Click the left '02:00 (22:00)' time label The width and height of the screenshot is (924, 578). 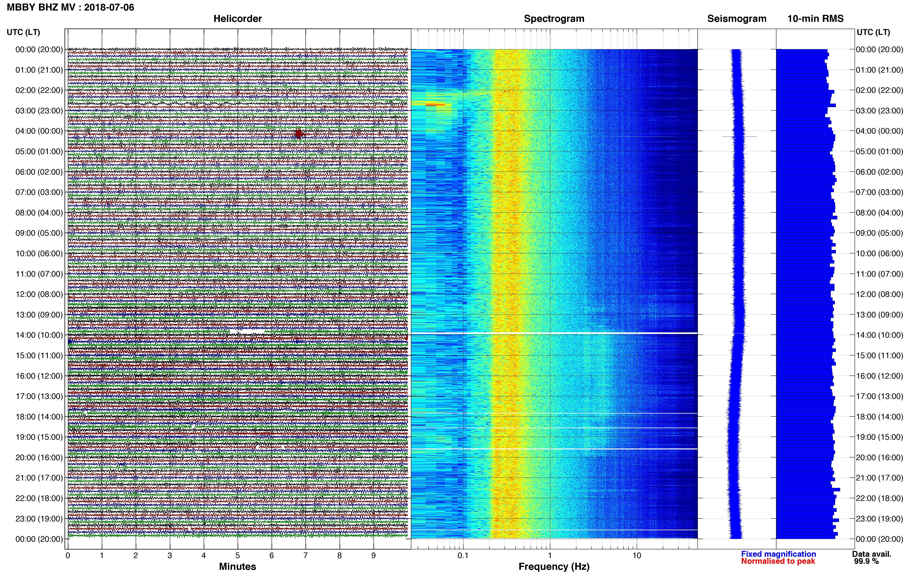click(39, 90)
